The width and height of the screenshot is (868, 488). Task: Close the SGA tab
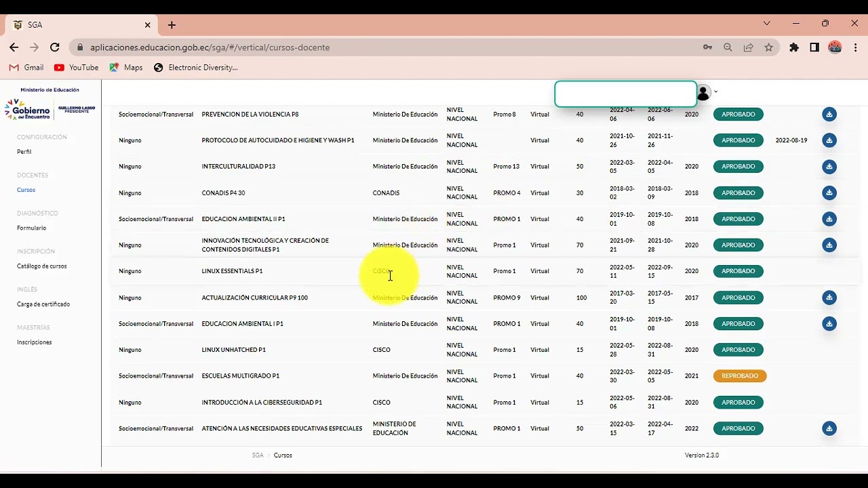(147, 25)
